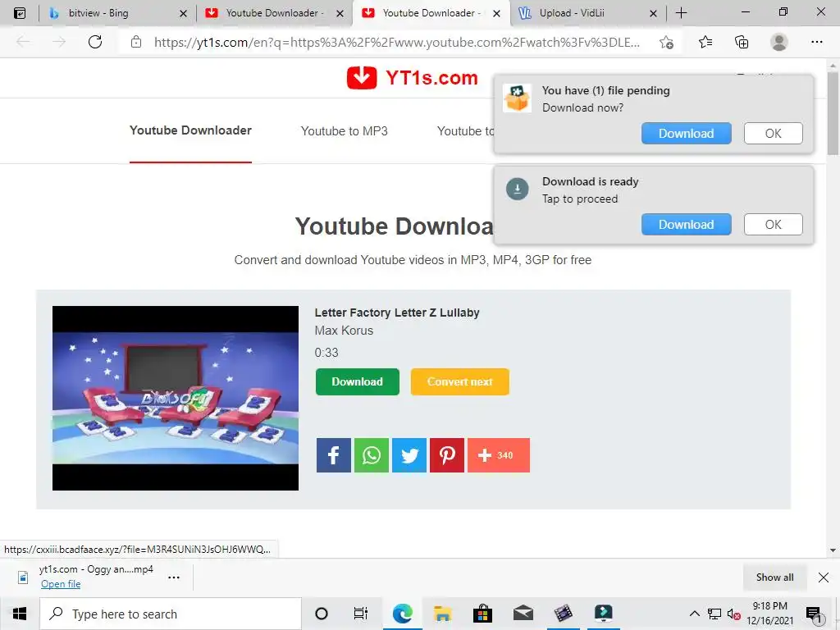Open the Favorites list icon
Viewport: 840px width, 630px height.
705,42
